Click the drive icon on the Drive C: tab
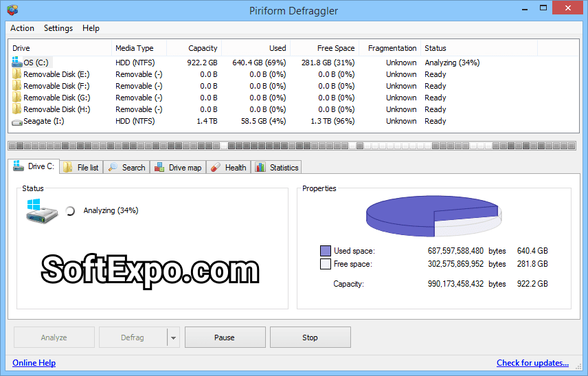Image resolution: width=588 pixels, height=376 pixels. tap(19, 166)
